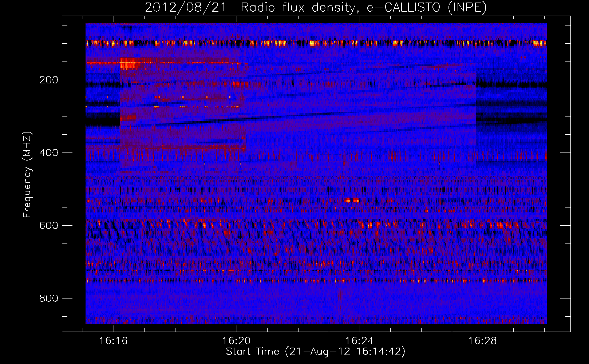The width and height of the screenshot is (589, 364).
Task: Click the 400 frequency tick label
Action: click(x=49, y=153)
